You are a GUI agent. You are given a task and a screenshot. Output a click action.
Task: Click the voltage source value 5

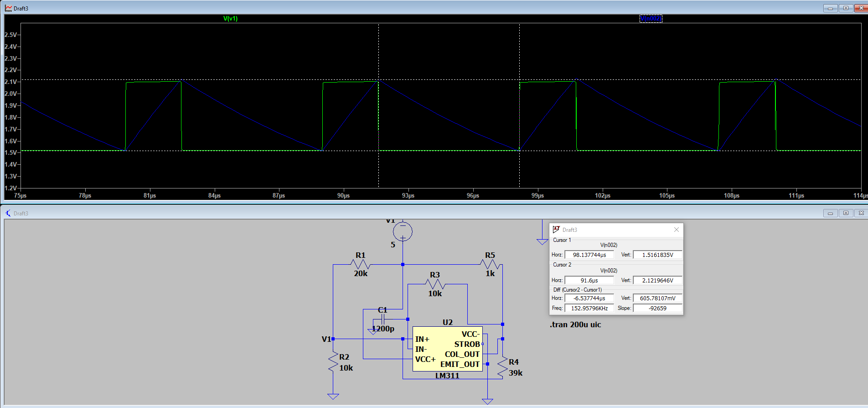pyautogui.click(x=393, y=245)
